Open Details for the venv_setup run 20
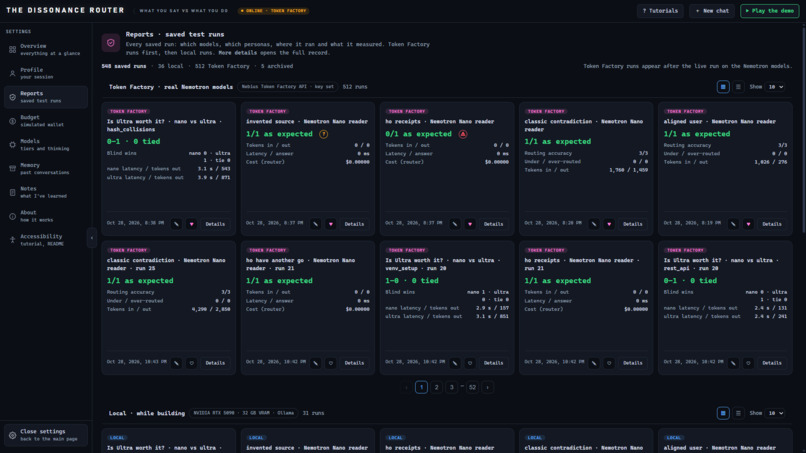806x453 pixels. point(493,363)
